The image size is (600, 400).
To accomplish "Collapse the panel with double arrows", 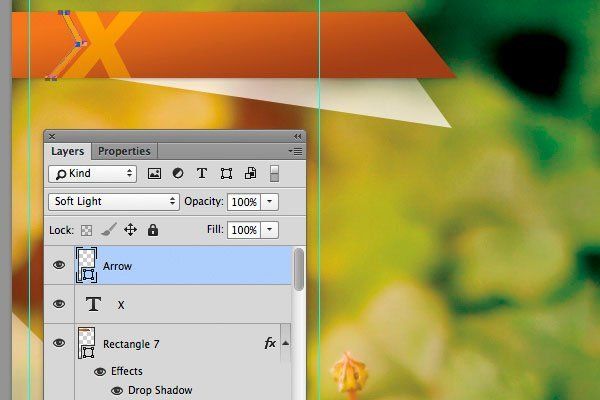I will pos(297,137).
